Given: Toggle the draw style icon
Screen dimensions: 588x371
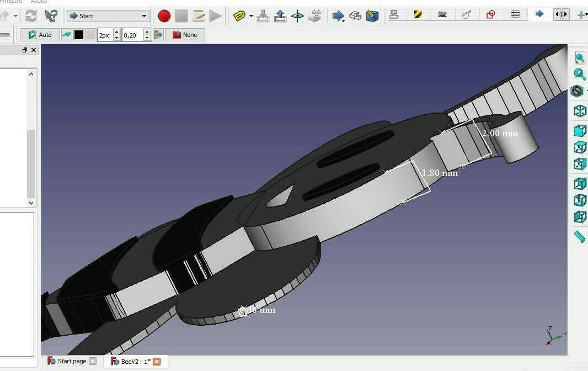Looking at the screenshot, I should pos(577,91).
